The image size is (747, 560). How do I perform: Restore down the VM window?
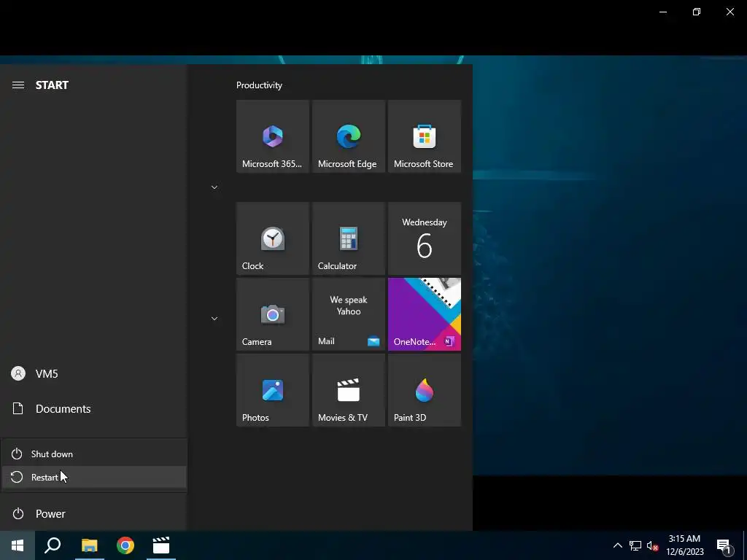[x=697, y=12]
